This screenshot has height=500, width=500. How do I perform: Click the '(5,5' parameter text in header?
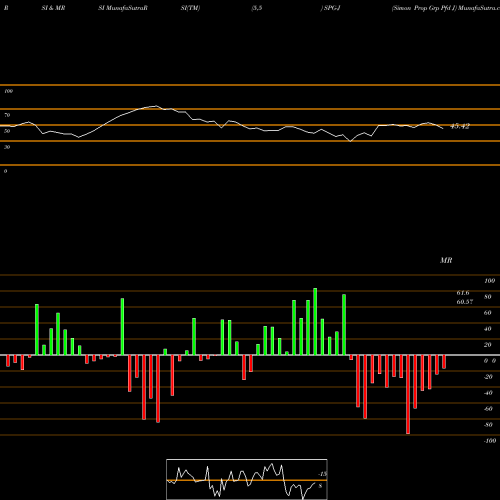(x=257, y=8)
